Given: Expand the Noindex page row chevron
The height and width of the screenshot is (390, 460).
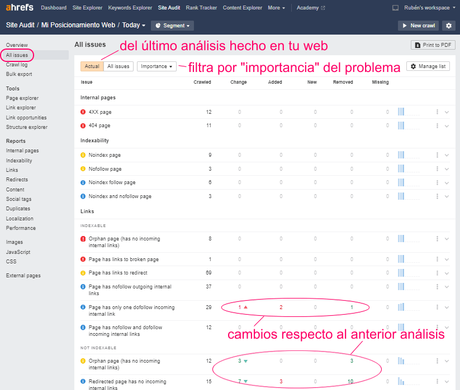Looking at the screenshot, I should (x=447, y=155).
